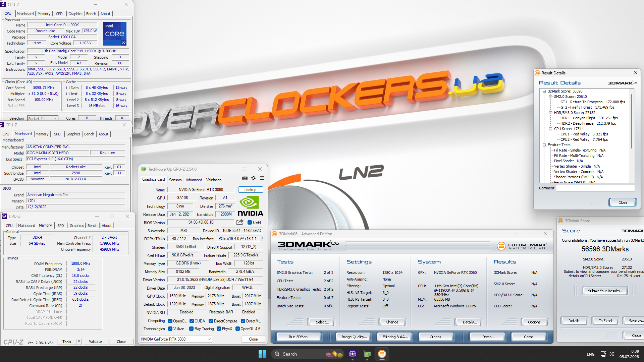The image size is (644, 362).
Task: Click the Comment field in Result Details
Action: (x=595, y=188)
